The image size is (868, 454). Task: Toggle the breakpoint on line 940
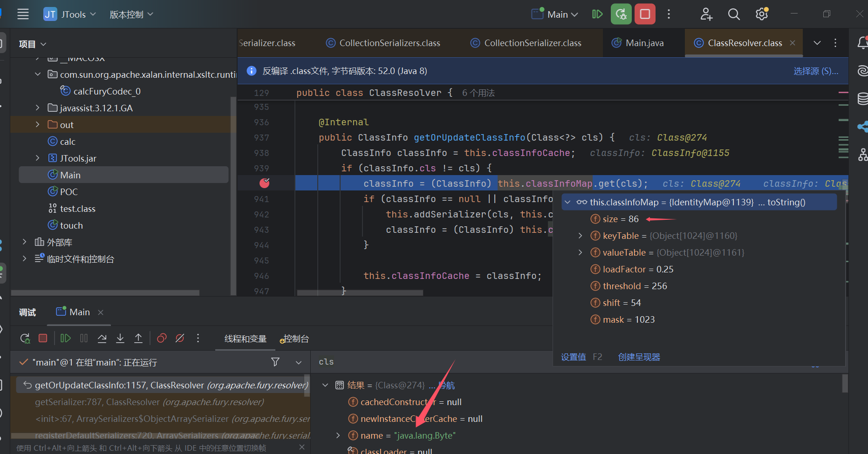(x=264, y=183)
